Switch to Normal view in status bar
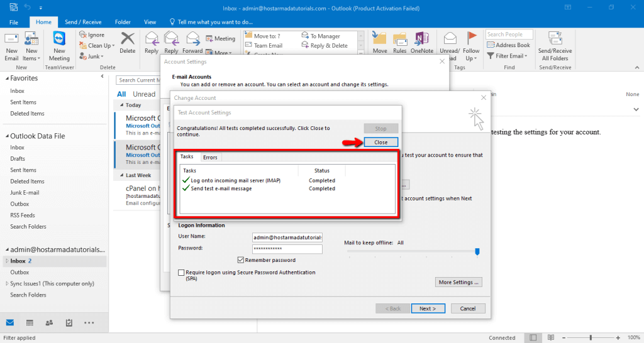644x343 pixels. [x=533, y=338]
